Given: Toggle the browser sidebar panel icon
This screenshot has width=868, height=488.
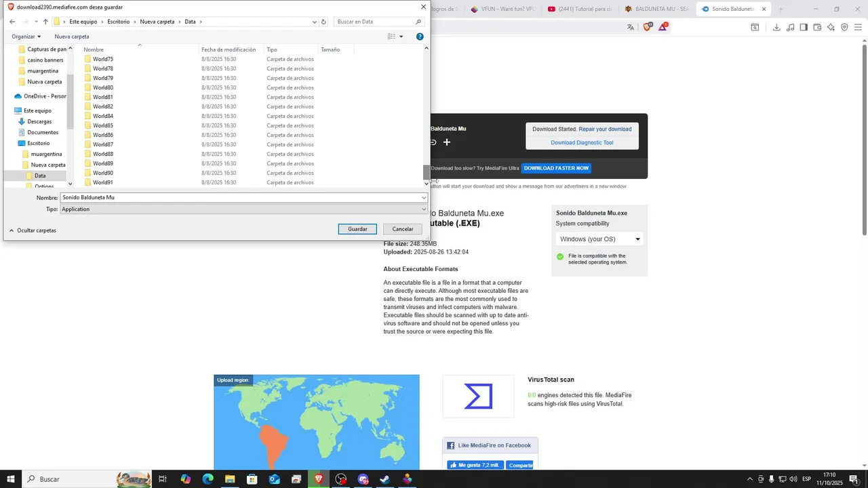Looking at the screenshot, I should pos(804,27).
